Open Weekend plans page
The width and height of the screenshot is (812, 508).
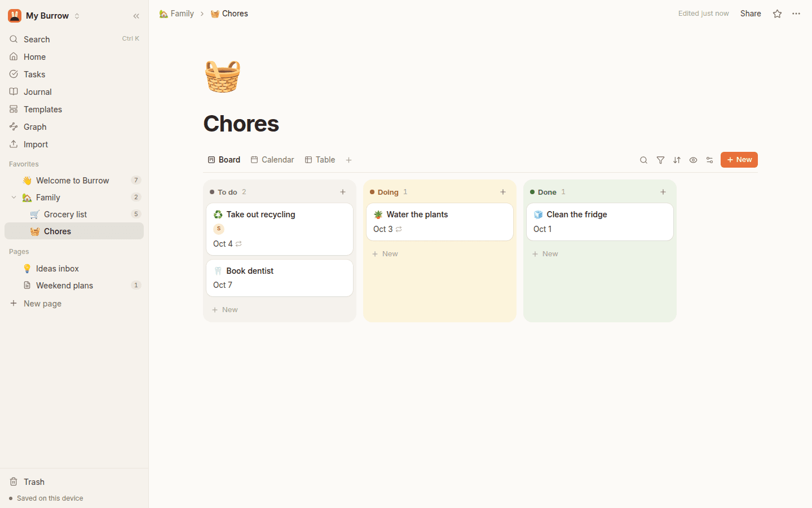pyautogui.click(x=74, y=286)
